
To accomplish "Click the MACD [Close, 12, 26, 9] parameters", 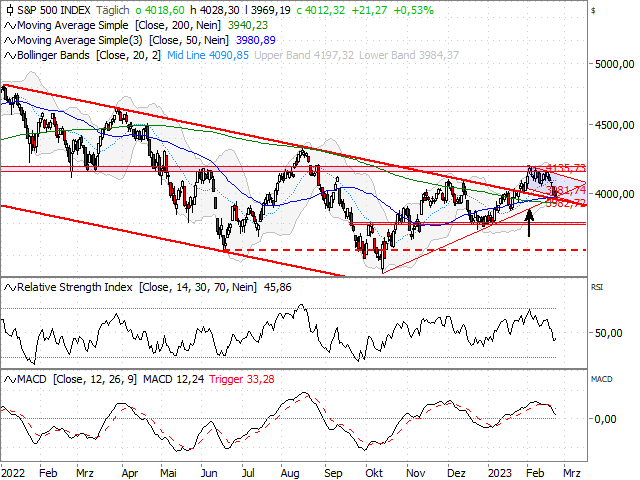I will (x=95, y=379).
